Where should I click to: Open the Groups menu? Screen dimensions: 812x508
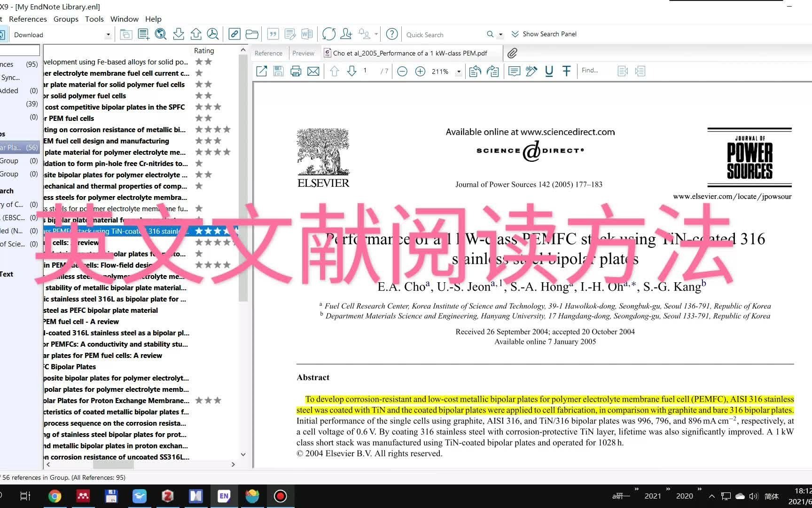[66, 19]
